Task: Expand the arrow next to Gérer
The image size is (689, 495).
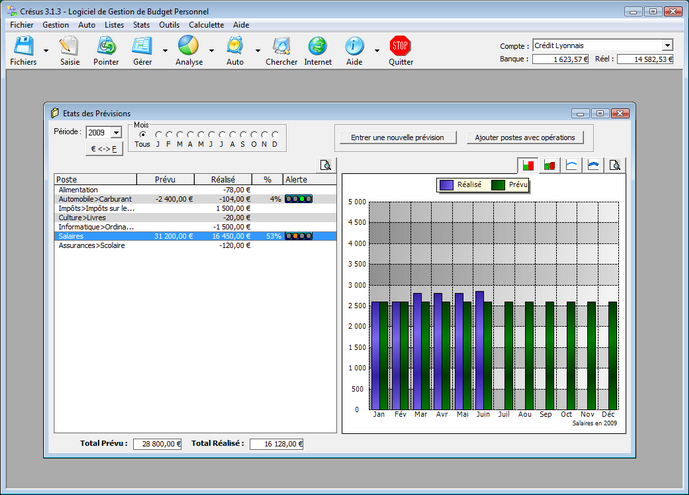Action: [x=165, y=51]
